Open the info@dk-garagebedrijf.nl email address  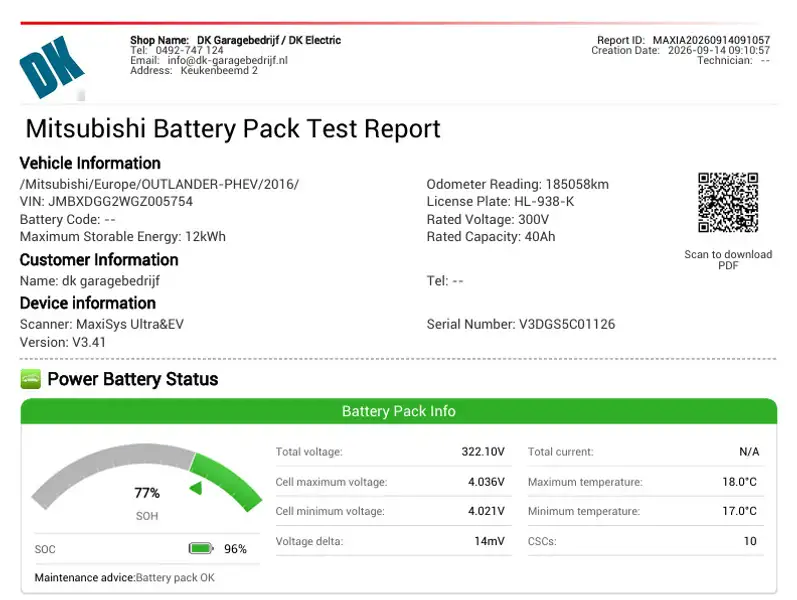click(x=227, y=60)
